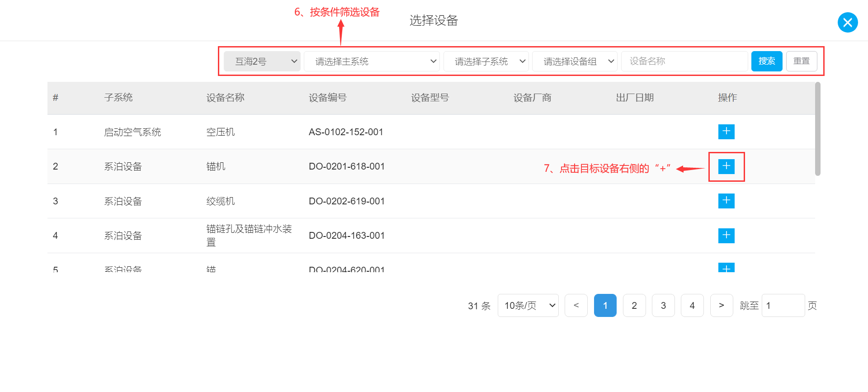Viewport: 868px width, 392px height.
Task: Click the 设备名称 column header
Action: 225,98
